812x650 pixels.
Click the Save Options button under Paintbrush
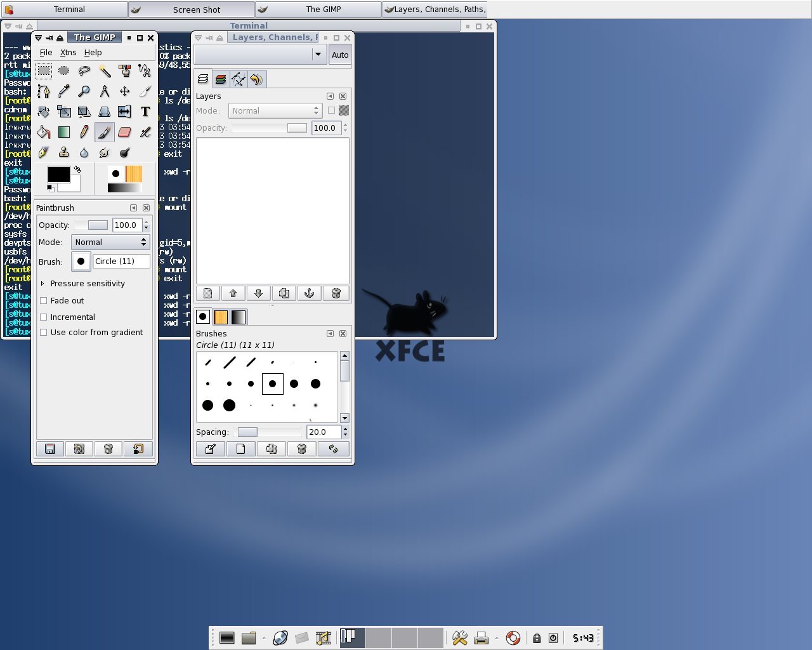coord(50,449)
